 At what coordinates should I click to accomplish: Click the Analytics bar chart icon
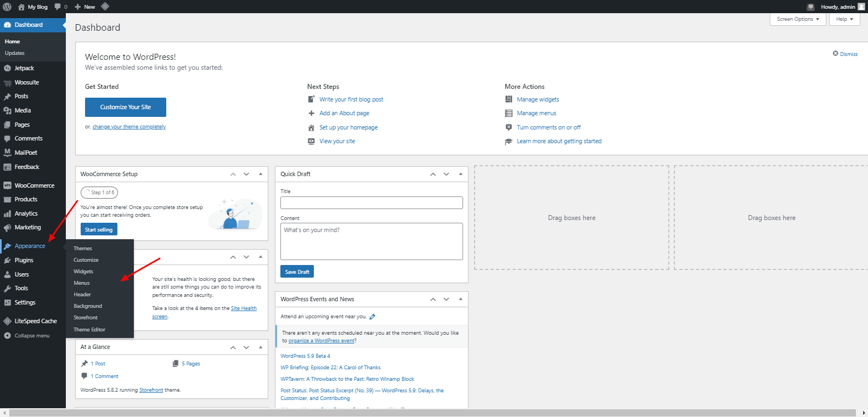7,213
